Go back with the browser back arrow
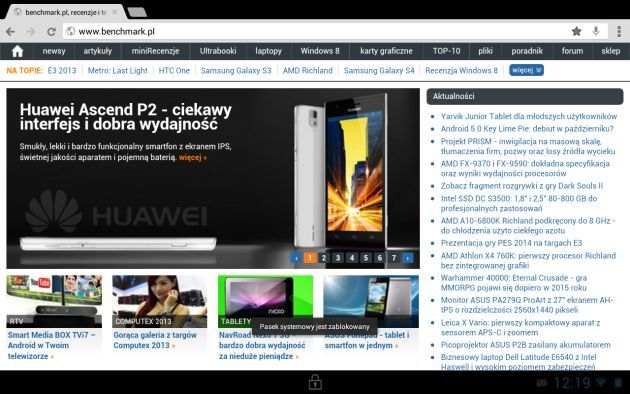The width and height of the screenshot is (630, 394). click(11, 31)
